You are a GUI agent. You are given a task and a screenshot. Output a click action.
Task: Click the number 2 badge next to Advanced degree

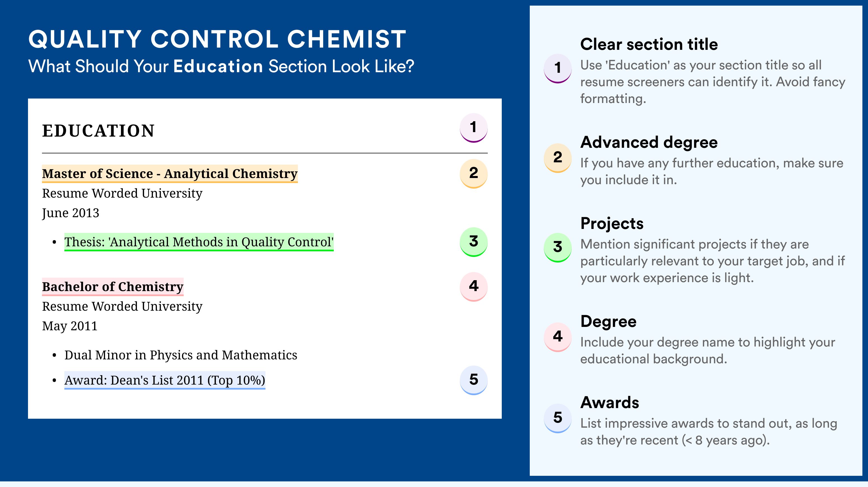[558, 158]
